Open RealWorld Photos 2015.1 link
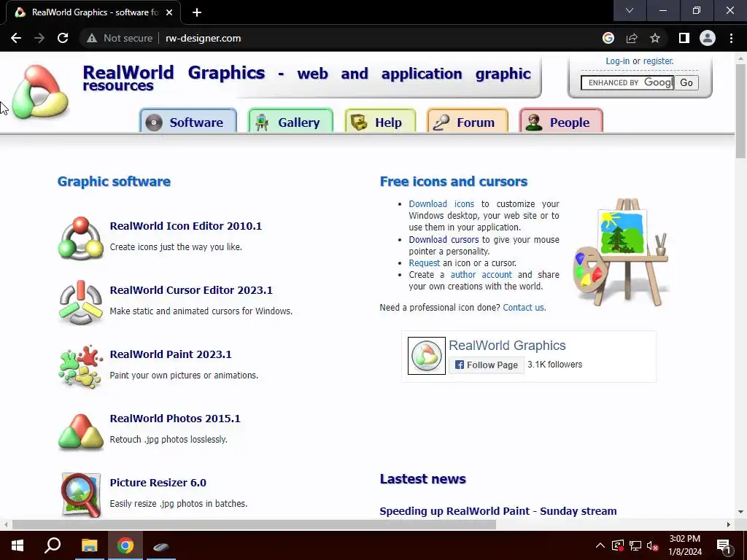 click(175, 419)
